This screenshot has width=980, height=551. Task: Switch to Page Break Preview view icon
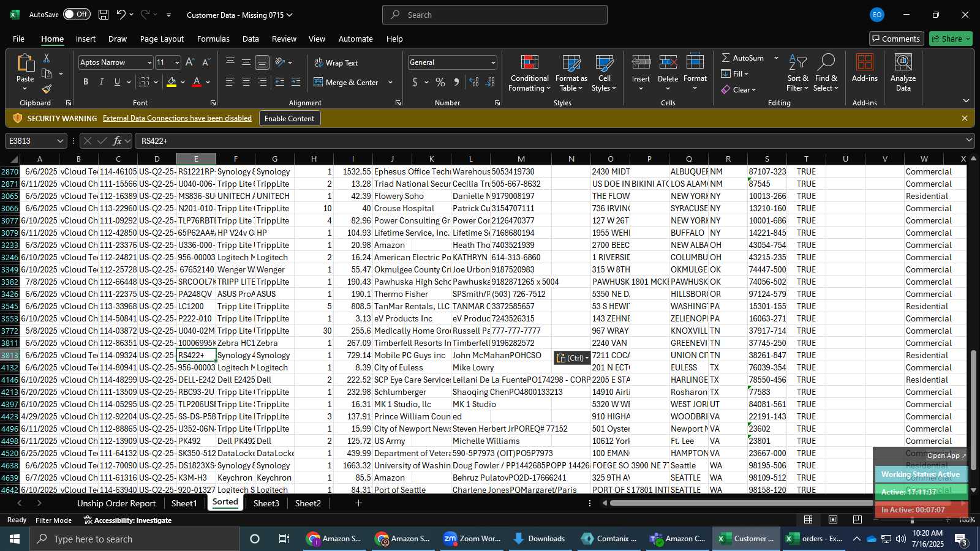857,520
